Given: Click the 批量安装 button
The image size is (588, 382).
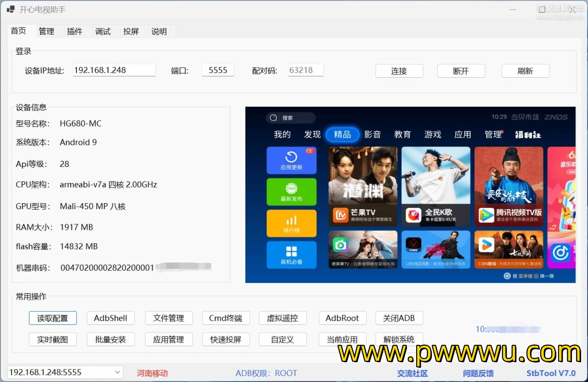Looking at the screenshot, I should (x=111, y=339).
